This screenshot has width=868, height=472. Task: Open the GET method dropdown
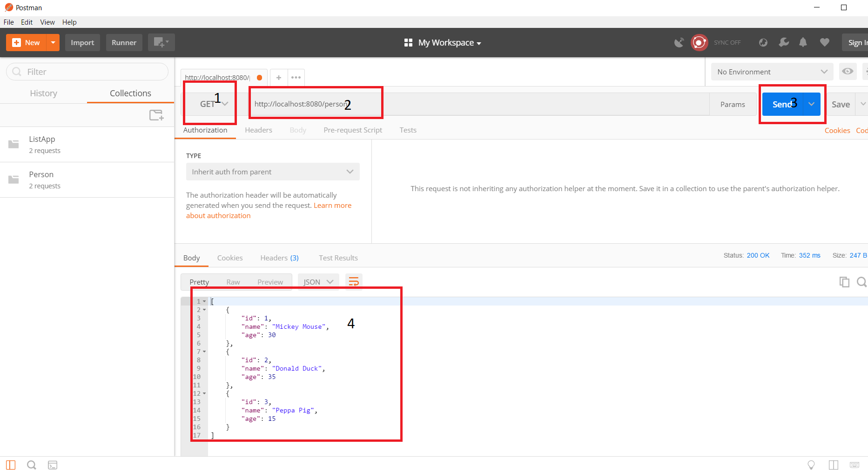click(214, 104)
